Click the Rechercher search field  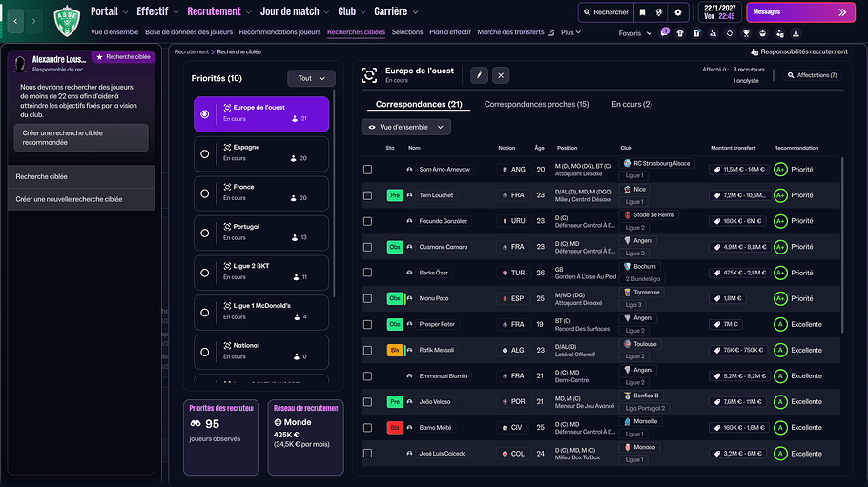606,12
